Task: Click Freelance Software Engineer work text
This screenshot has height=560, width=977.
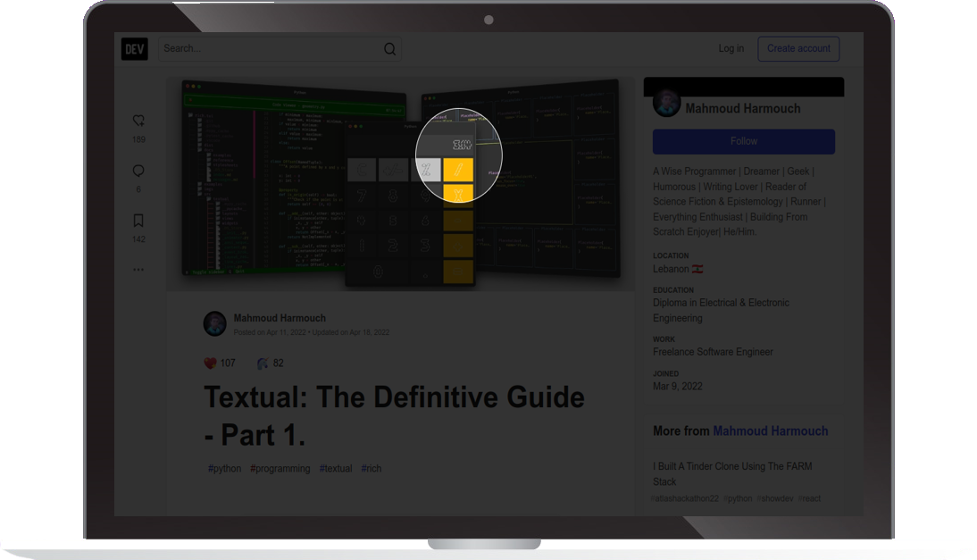Action: [713, 352]
